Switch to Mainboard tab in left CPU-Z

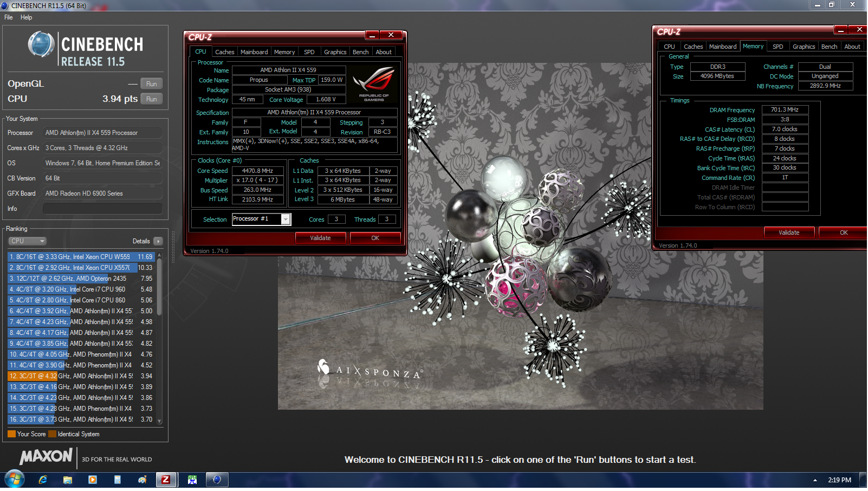[254, 52]
